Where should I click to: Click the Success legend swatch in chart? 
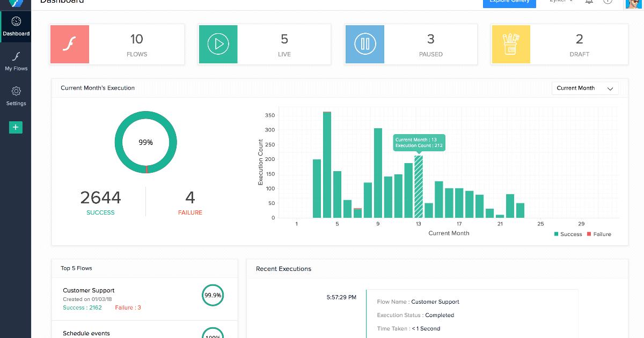[x=556, y=234]
